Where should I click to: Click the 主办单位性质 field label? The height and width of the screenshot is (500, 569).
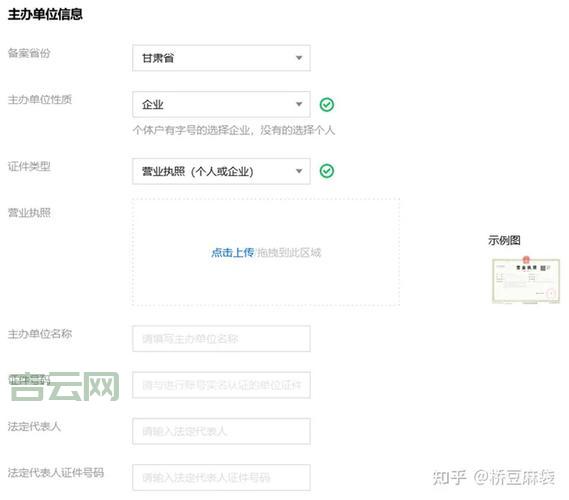coord(40,99)
